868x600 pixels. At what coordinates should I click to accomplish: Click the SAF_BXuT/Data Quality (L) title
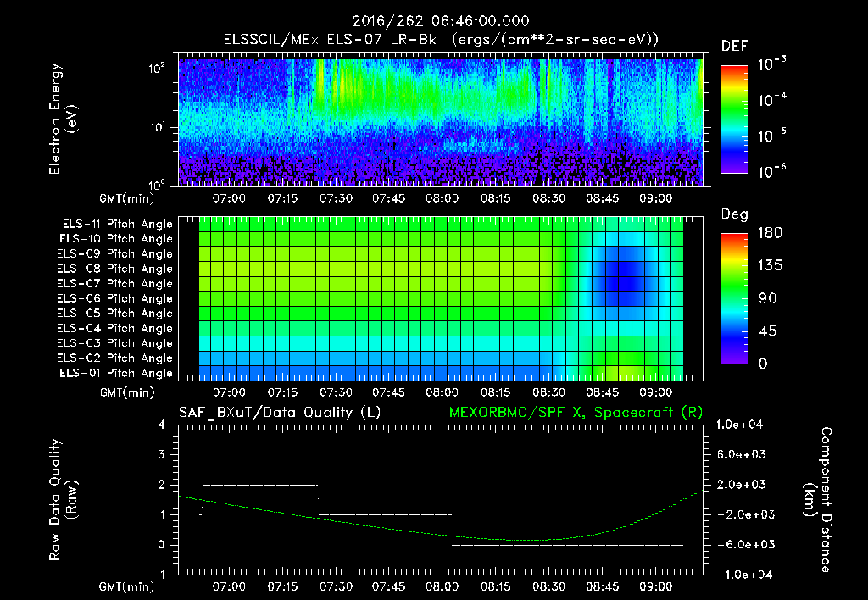[x=280, y=413]
